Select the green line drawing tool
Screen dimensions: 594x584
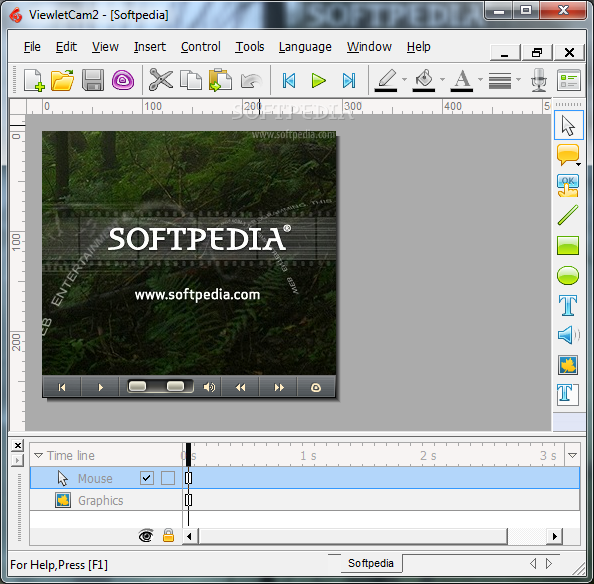pyautogui.click(x=568, y=215)
